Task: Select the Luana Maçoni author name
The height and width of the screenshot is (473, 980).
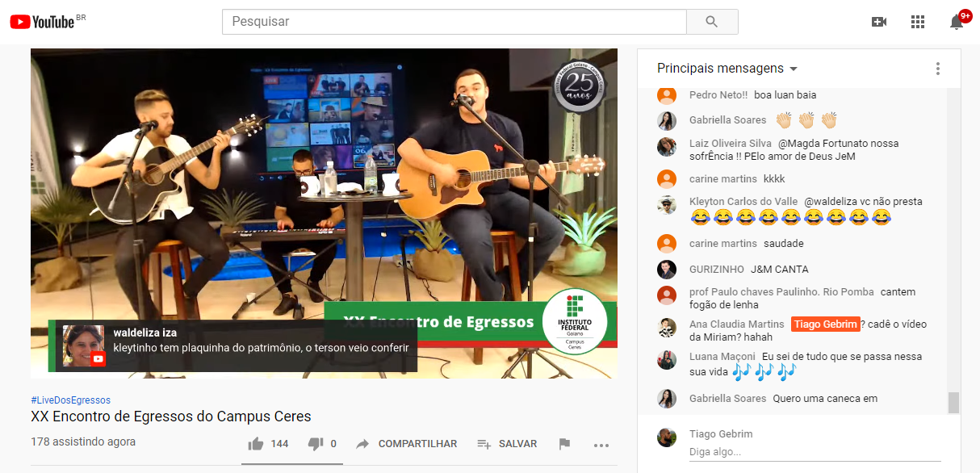Action: (x=722, y=357)
